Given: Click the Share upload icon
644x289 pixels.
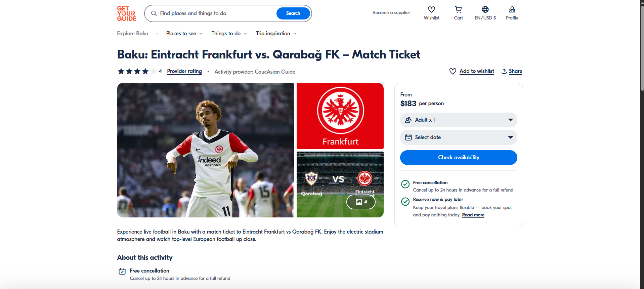Looking at the screenshot, I should [x=504, y=71].
